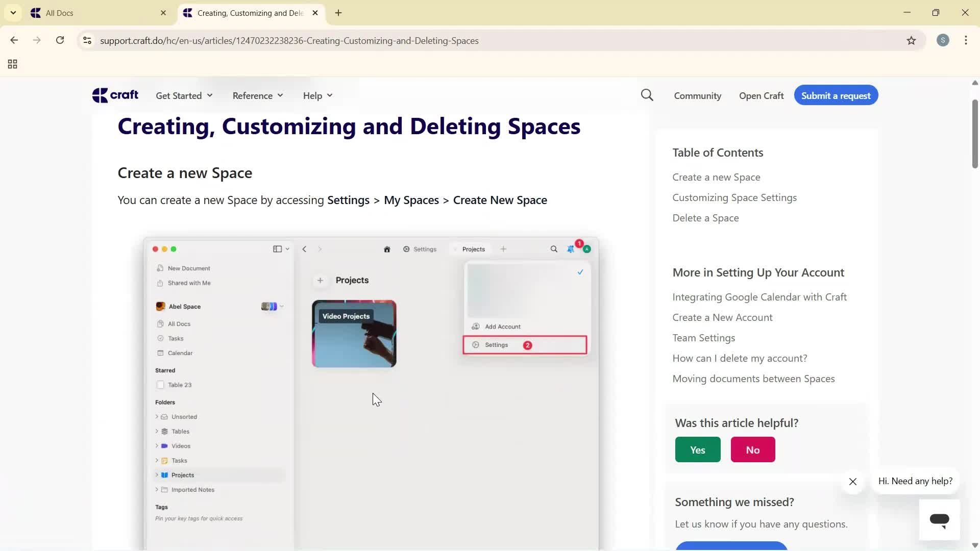The image size is (980, 551).
Task: Expand the Get Started dropdown
Action: (x=184, y=95)
